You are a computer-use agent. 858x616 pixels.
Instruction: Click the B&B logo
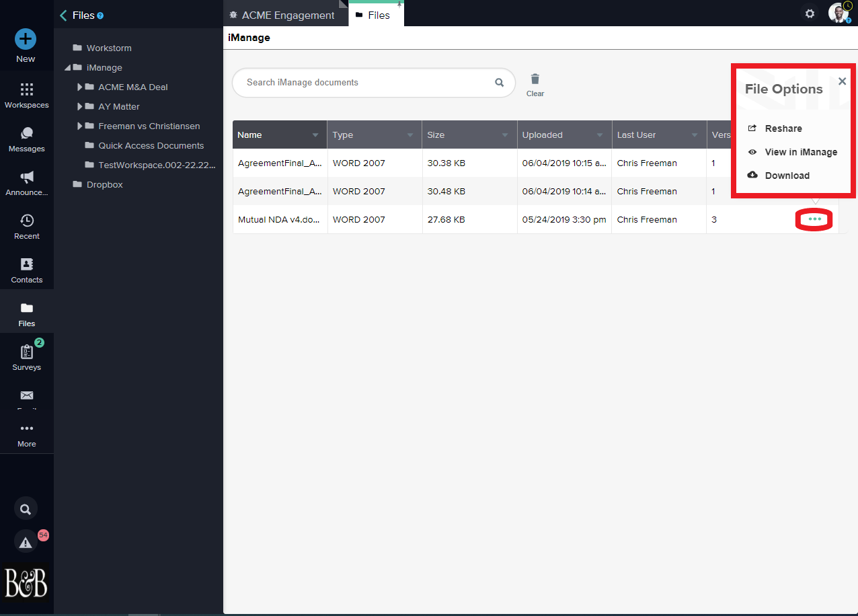pyautogui.click(x=26, y=582)
